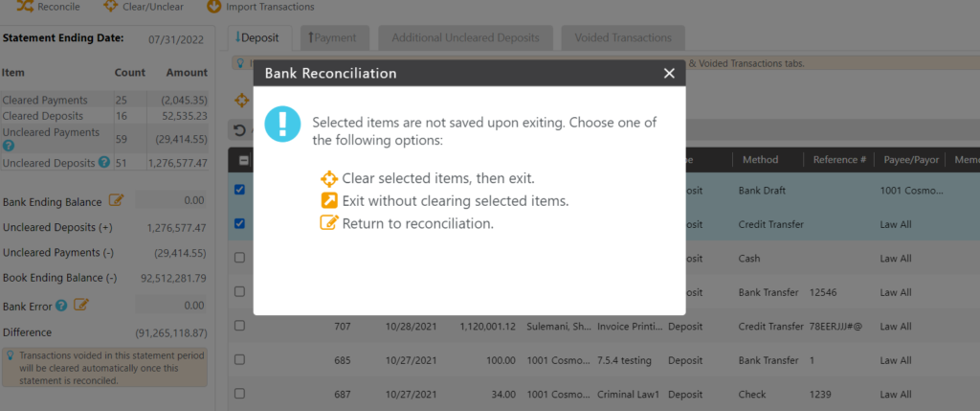Uncheck the first Credit Transfer row checkbox

tap(240, 223)
